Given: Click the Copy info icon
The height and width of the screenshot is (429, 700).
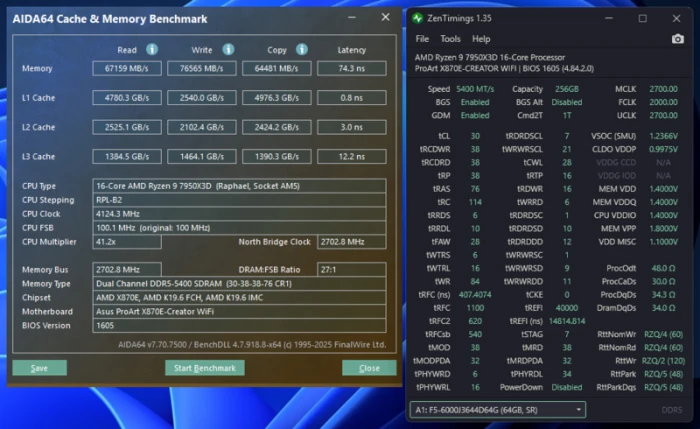Looking at the screenshot, I should pos(302,50).
